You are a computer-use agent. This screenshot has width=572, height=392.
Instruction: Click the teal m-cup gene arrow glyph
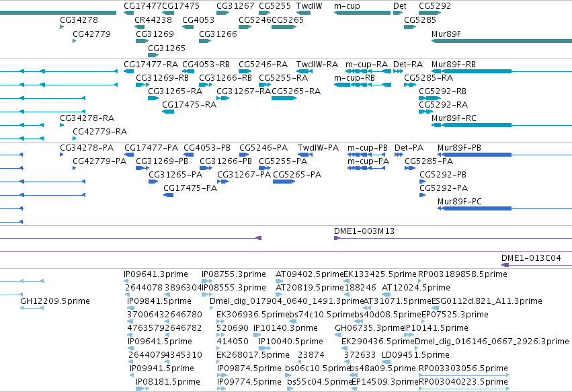point(362,13)
